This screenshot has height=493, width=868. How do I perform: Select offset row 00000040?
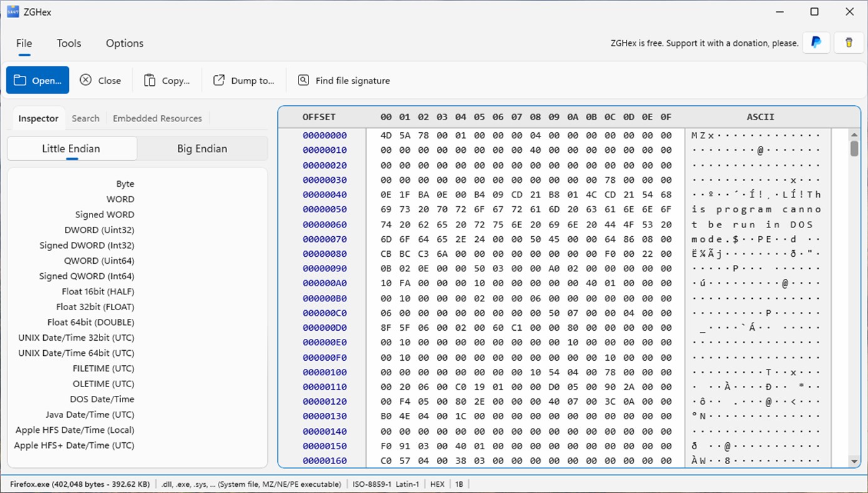[324, 195]
